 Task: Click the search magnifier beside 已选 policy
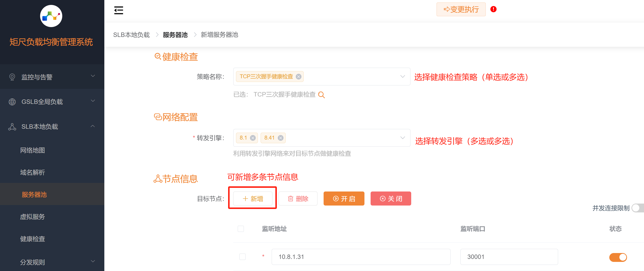321,95
